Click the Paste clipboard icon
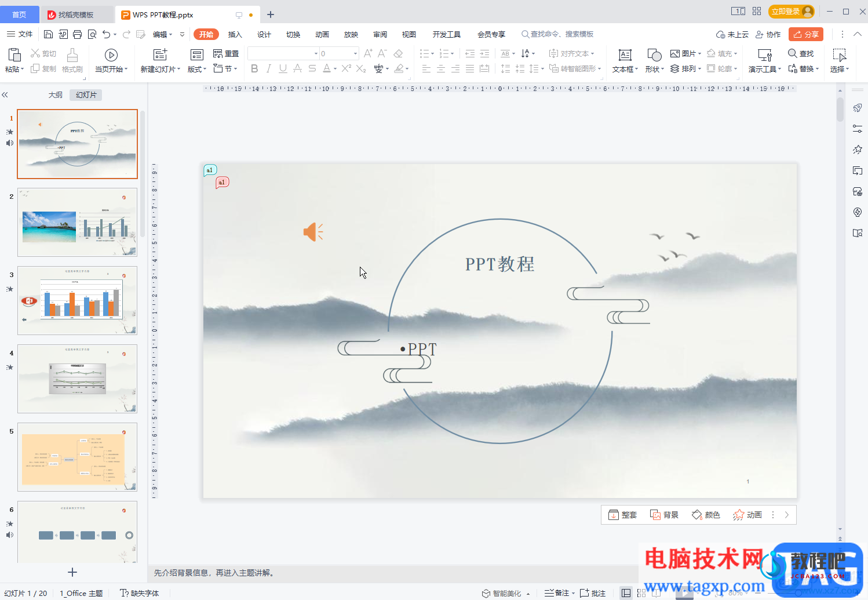 14,54
